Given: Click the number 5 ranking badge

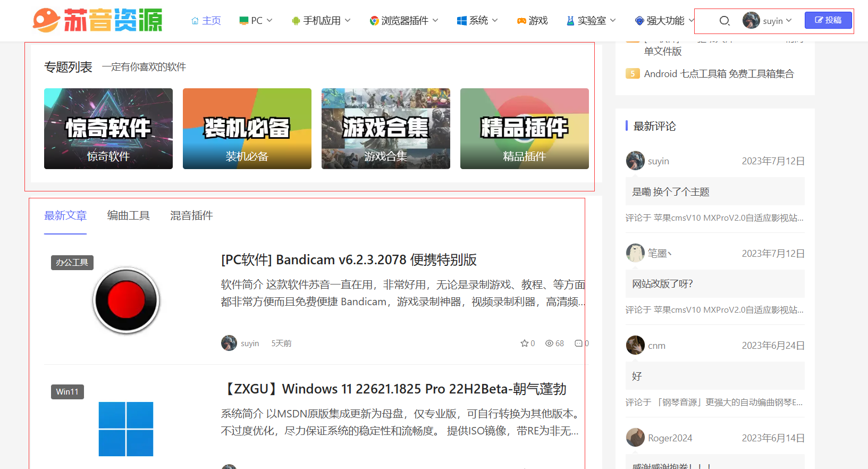Looking at the screenshot, I should click(x=633, y=74).
